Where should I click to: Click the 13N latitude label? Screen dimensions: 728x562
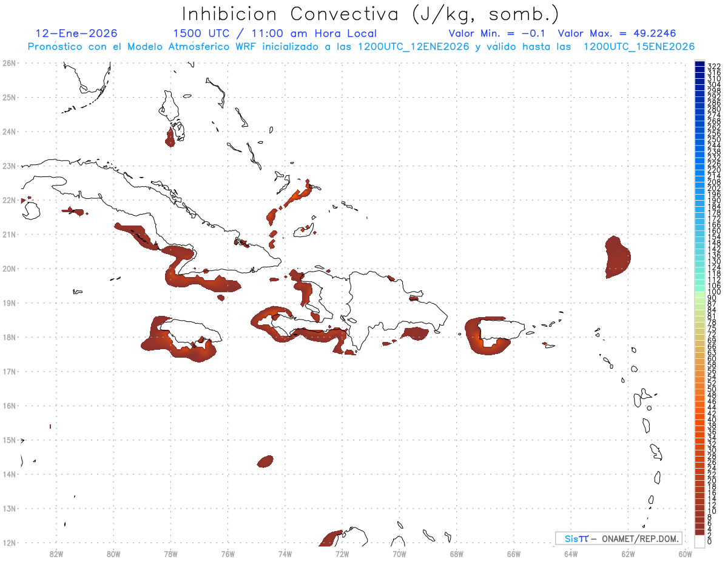point(9,508)
